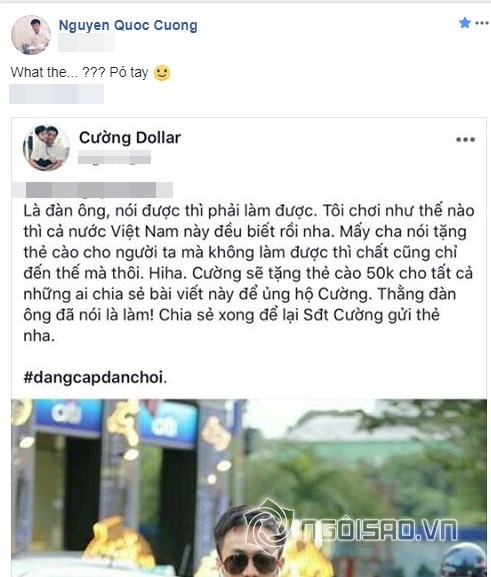Click the ngoisao.vn watermark text
The image size is (491, 577).
(378, 530)
